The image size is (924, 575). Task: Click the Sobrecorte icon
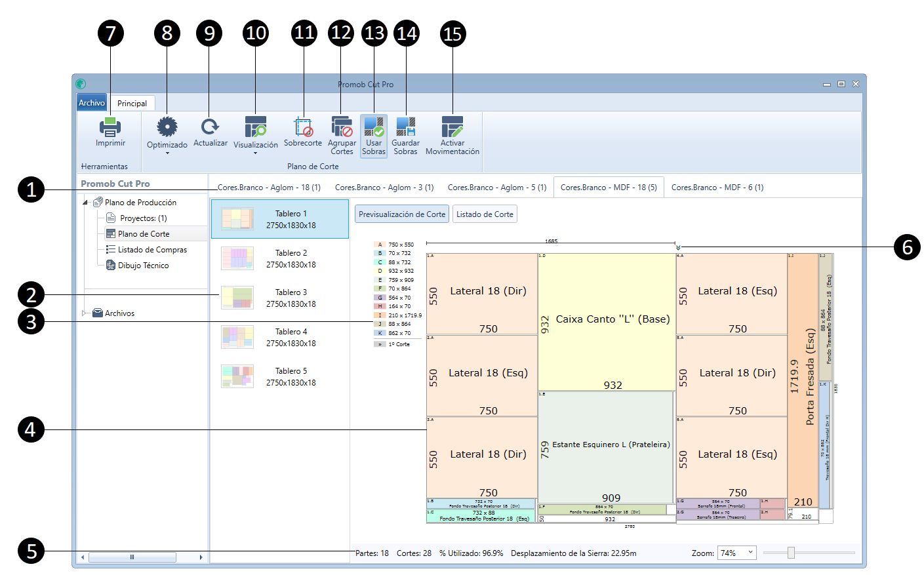point(303,127)
